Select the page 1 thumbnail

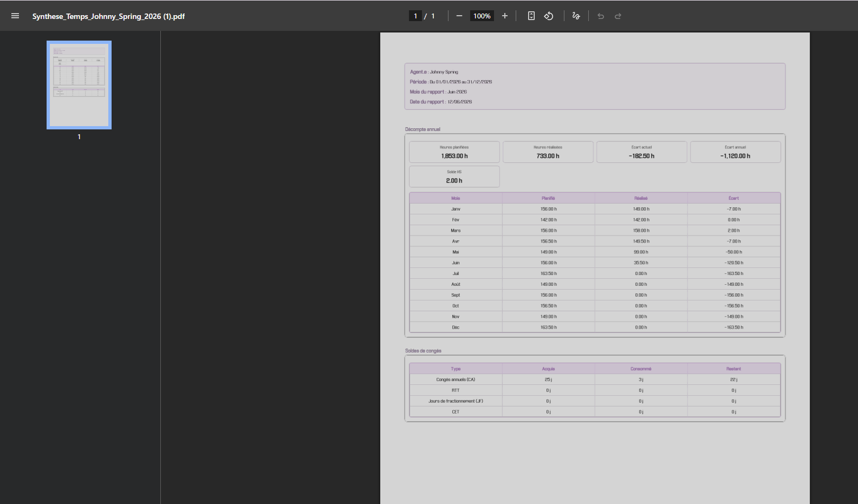tap(79, 85)
